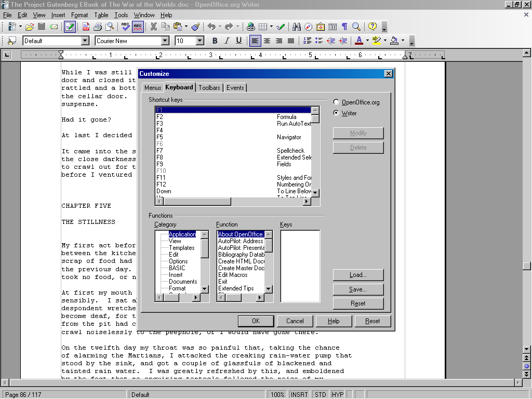The image size is (532, 399).
Task: Toggle the AutoSpellcheck icon
Action: pyautogui.click(x=138, y=26)
